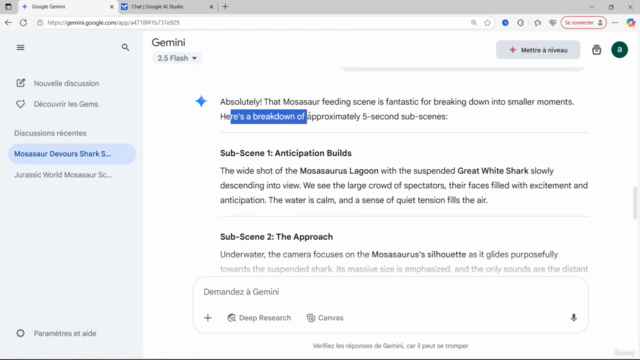Switch to the Google Gemini browser tab
640x360 pixels.
68,7
